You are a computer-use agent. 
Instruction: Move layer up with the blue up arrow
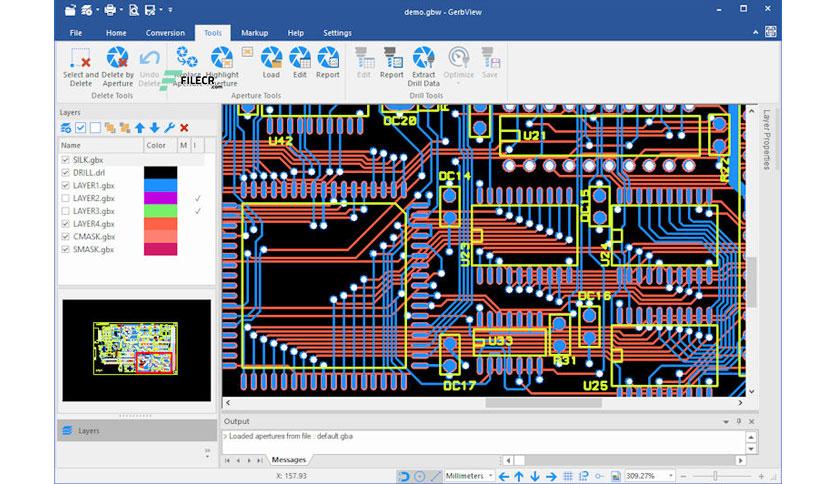(140, 128)
